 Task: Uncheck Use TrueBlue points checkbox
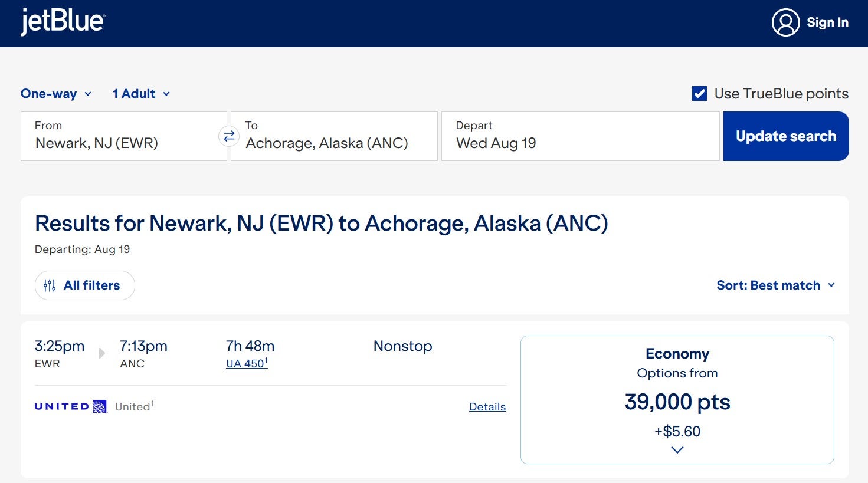point(699,94)
